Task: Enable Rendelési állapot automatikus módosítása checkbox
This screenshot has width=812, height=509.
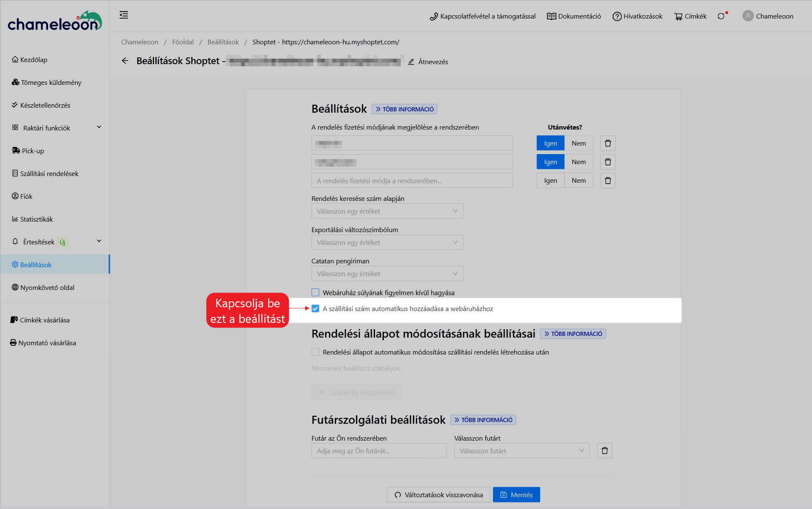Action: click(315, 352)
